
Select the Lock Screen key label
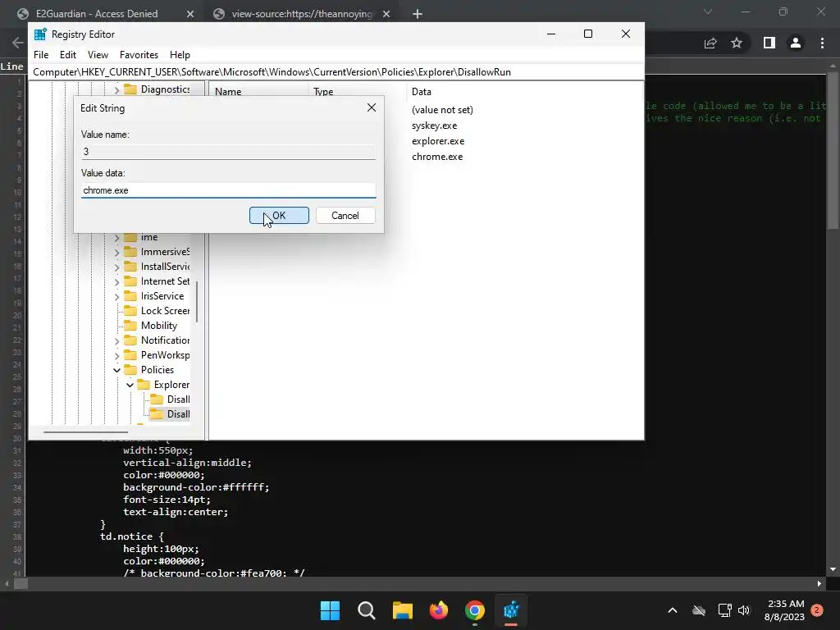pos(165,311)
